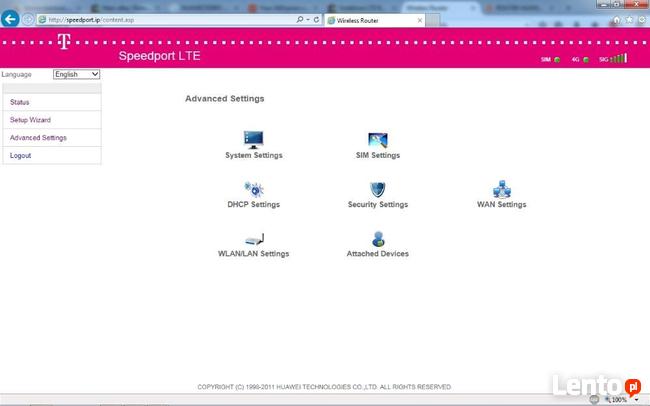Open SIM Settings icon

click(x=378, y=140)
